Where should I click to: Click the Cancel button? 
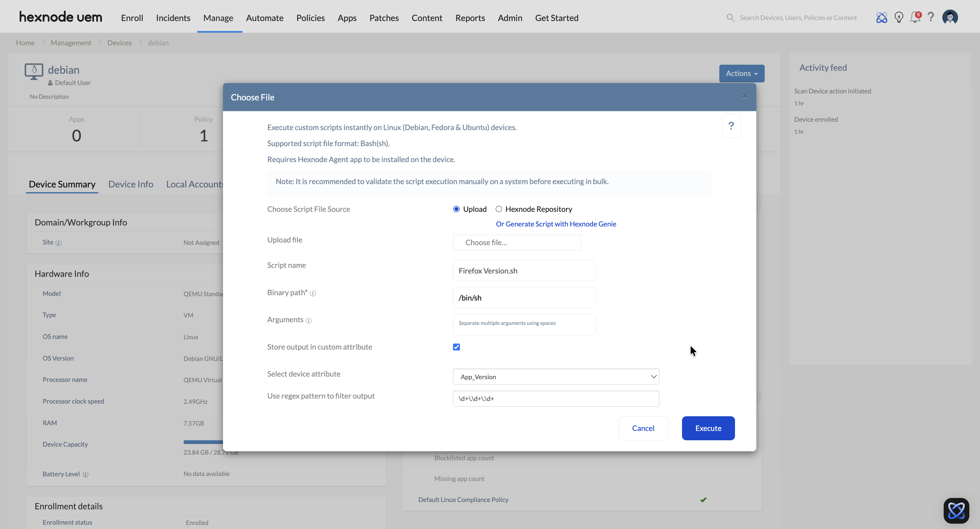coord(643,428)
